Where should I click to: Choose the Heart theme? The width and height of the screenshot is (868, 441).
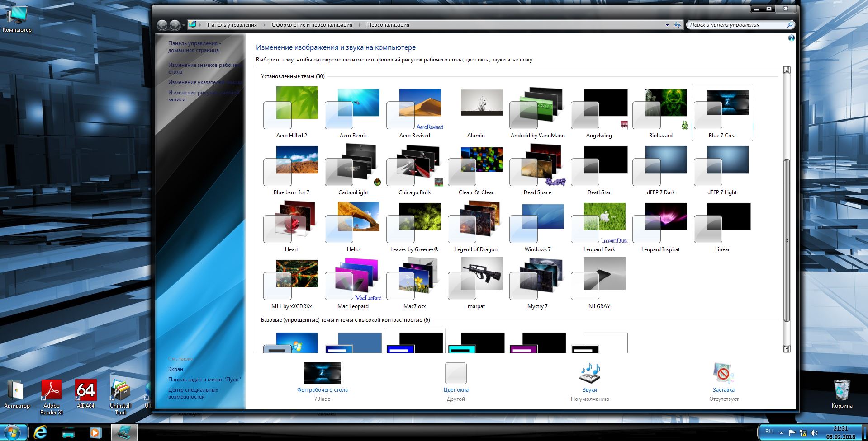click(292, 227)
